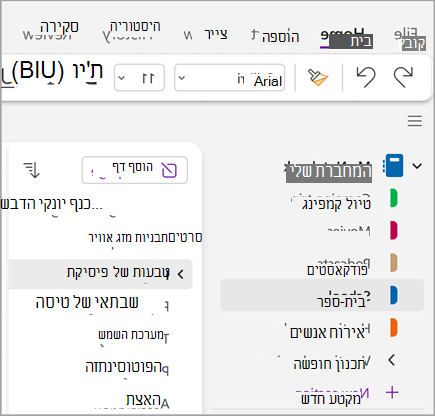Viewport: 435px width, 416px height.
Task: Switch to the הוספה (Insert) tab
Action: pyautogui.click(x=280, y=37)
